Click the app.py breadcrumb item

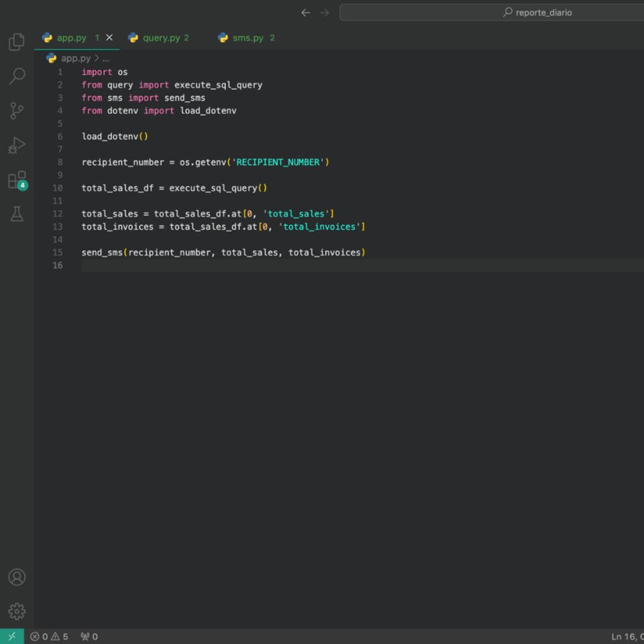[75, 58]
